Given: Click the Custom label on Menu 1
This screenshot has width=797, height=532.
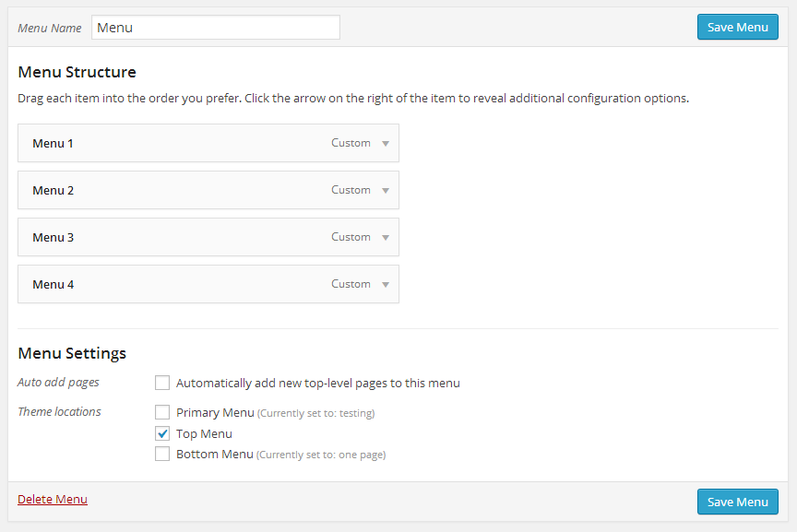Looking at the screenshot, I should point(351,143).
